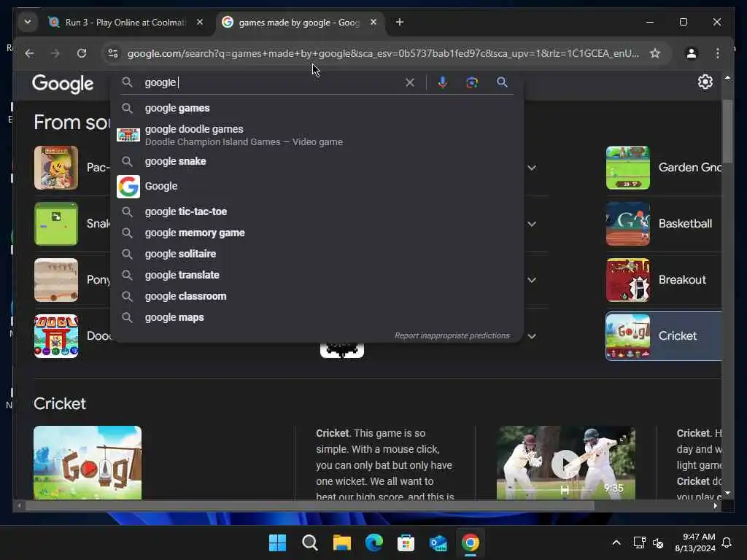Click inside the Google search input
747x560 pixels.
point(271,82)
